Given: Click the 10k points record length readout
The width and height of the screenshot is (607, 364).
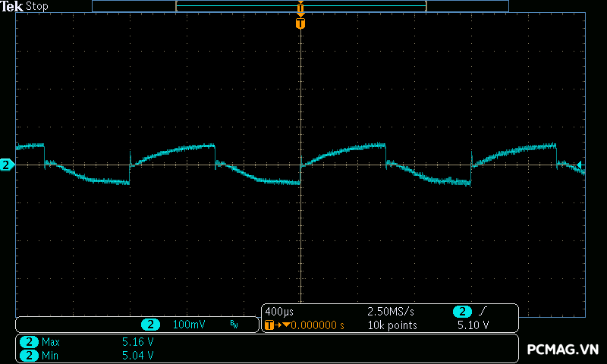Looking at the screenshot, I should 392,325.
